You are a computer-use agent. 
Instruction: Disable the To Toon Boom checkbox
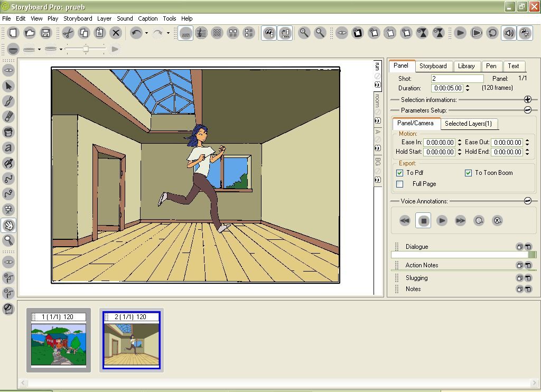tap(468, 173)
